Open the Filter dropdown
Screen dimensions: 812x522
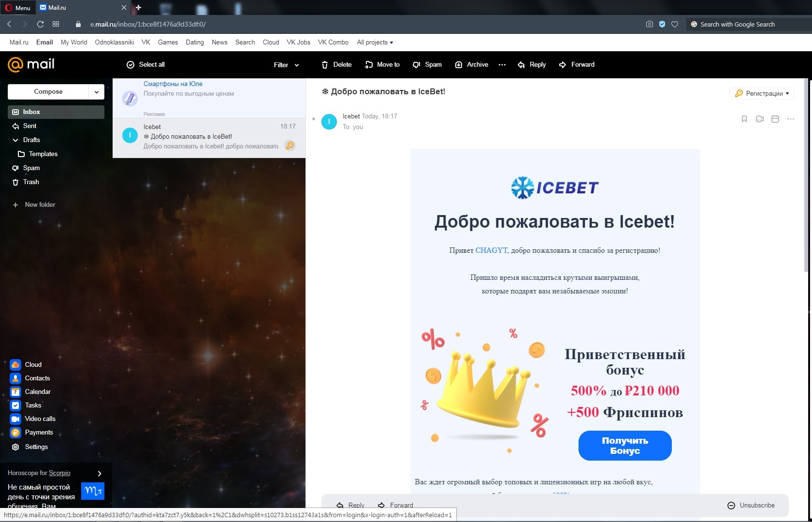287,65
